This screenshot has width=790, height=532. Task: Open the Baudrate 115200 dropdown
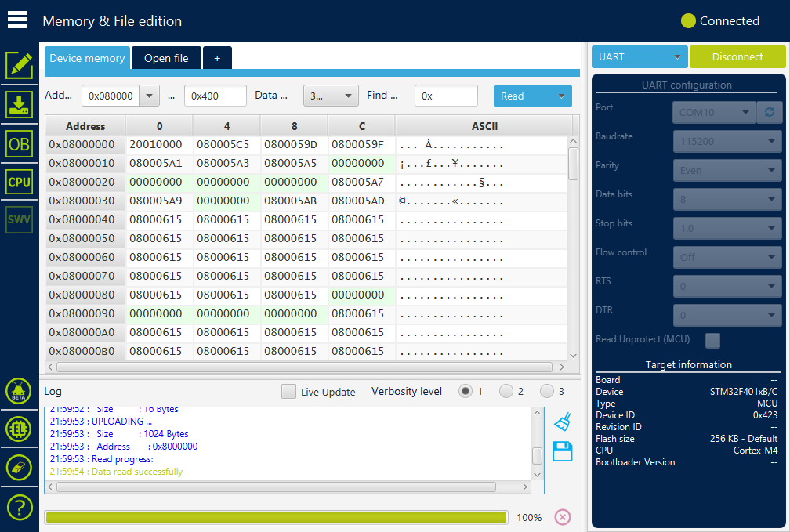click(x=727, y=142)
